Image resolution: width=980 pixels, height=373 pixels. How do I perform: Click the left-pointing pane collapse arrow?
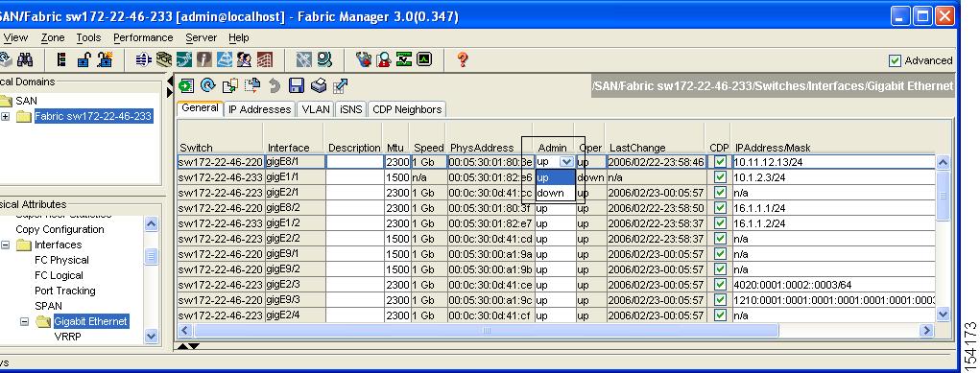coord(169,81)
